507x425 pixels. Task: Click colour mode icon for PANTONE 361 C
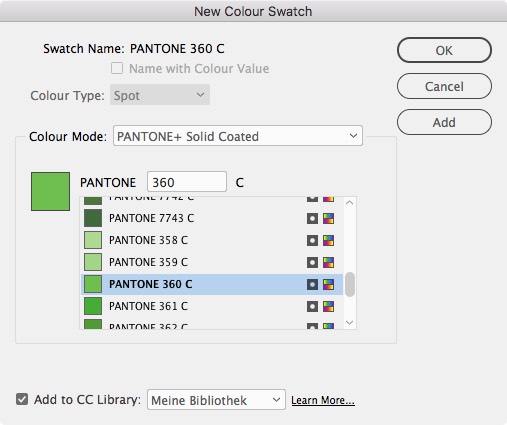click(x=328, y=306)
